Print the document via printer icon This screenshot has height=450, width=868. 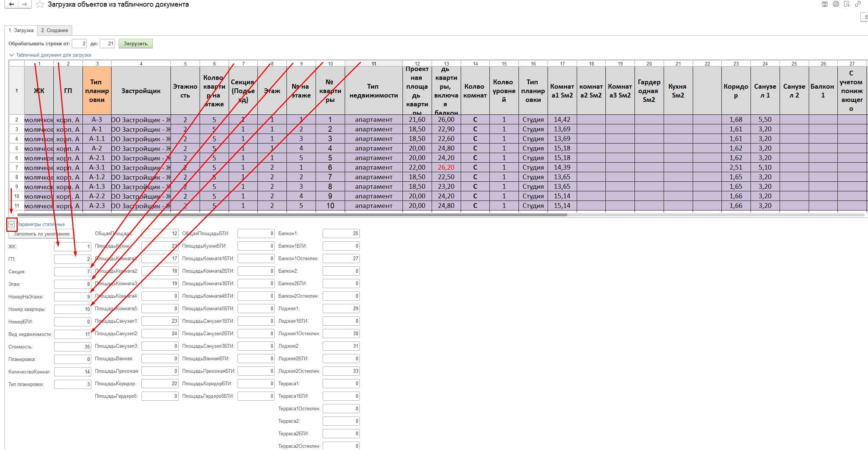point(836,4)
